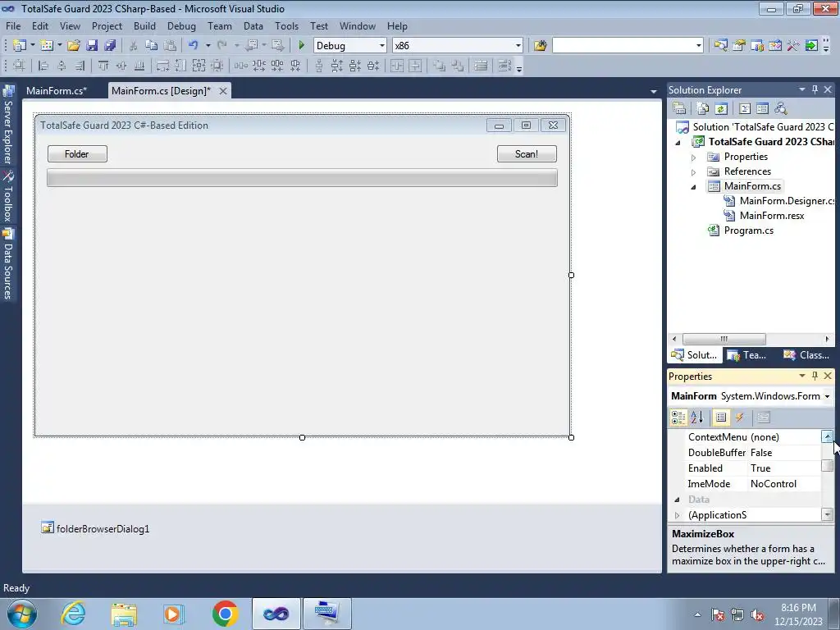Click the Find in Files icon
840x630 pixels.
click(540, 46)
